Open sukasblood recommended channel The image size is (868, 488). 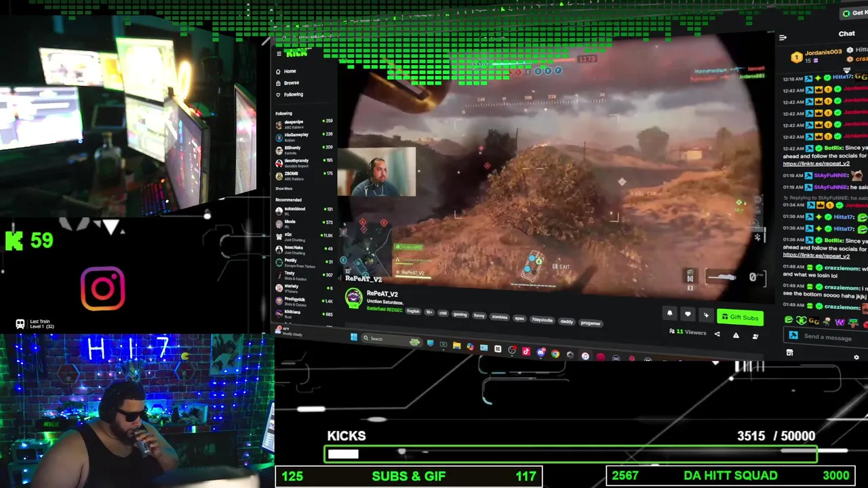pos(304,210)
